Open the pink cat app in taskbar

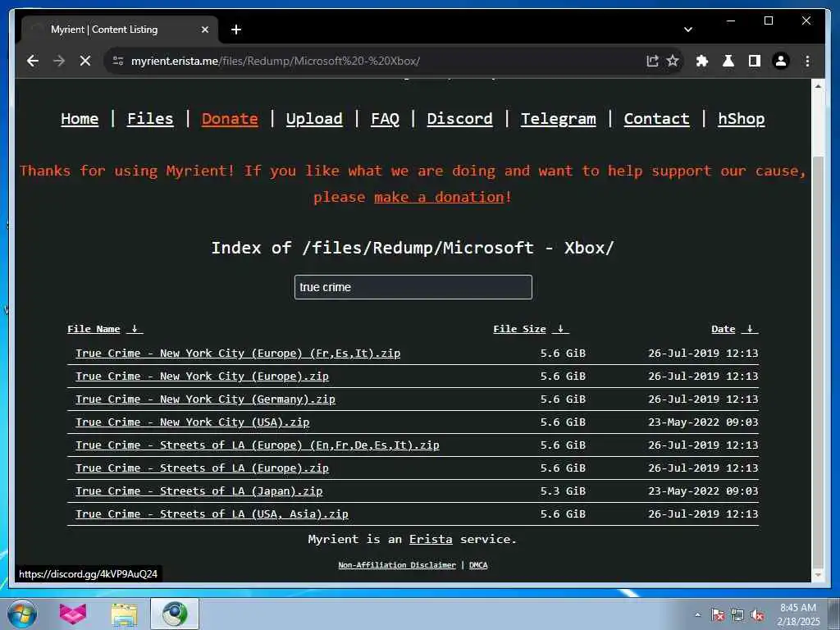click(x=73, y=614)
